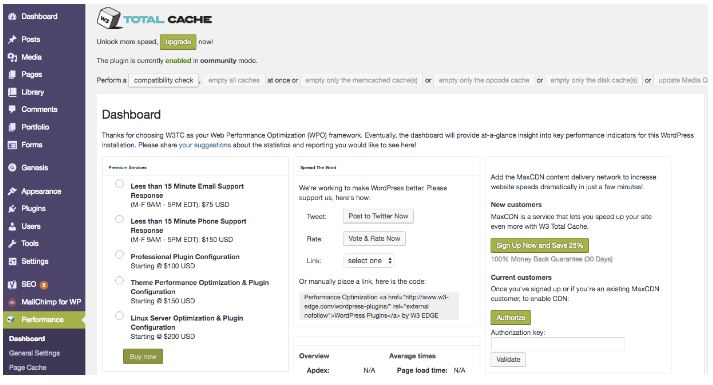Click the 'New customers' heading
Image resolution: width=713 pixels, height=385 pixels.
pos(516,205)
